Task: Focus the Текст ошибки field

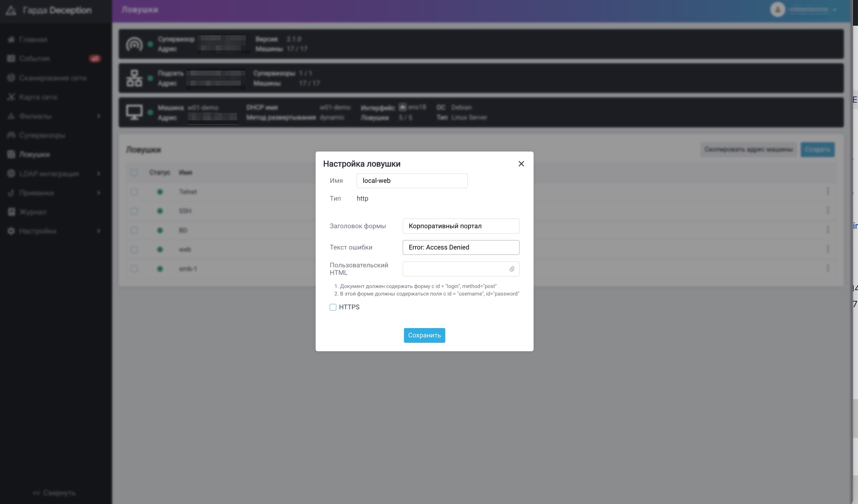Action: click(x=461, y=247)
